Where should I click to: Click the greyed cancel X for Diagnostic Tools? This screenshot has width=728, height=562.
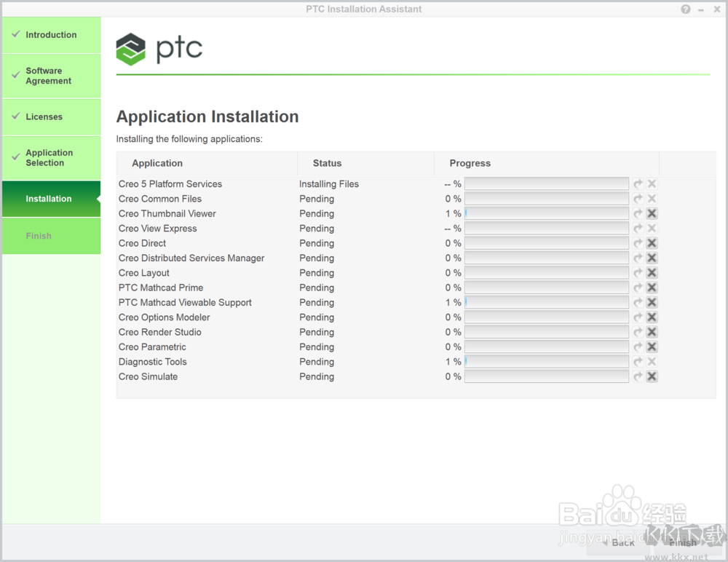click(652, 362)
